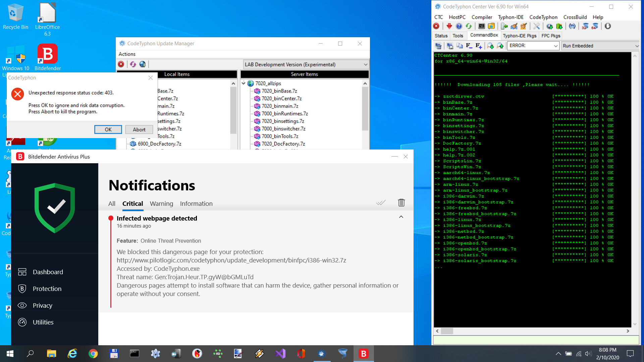The width and height of the screenshot is (644, 362).
Task: Open Google Chrome from the taskbar
Action: [93, 354]
